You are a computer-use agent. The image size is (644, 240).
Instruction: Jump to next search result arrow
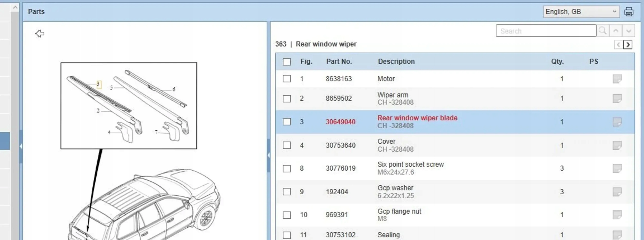click(x=629, y=31)
